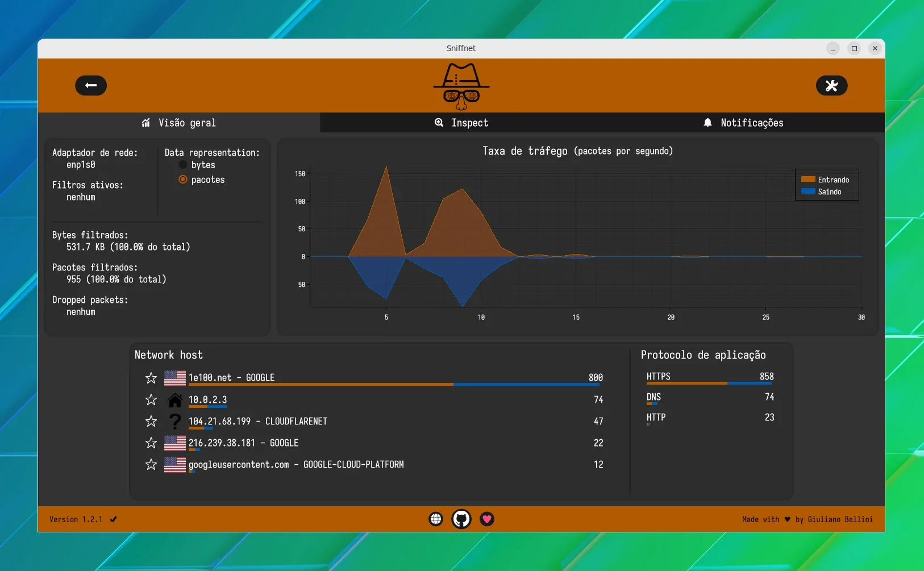The width and height of the screenshot is (924, 571).
Task: Click the heart sponsor icon
Action: tap(487, 519)
